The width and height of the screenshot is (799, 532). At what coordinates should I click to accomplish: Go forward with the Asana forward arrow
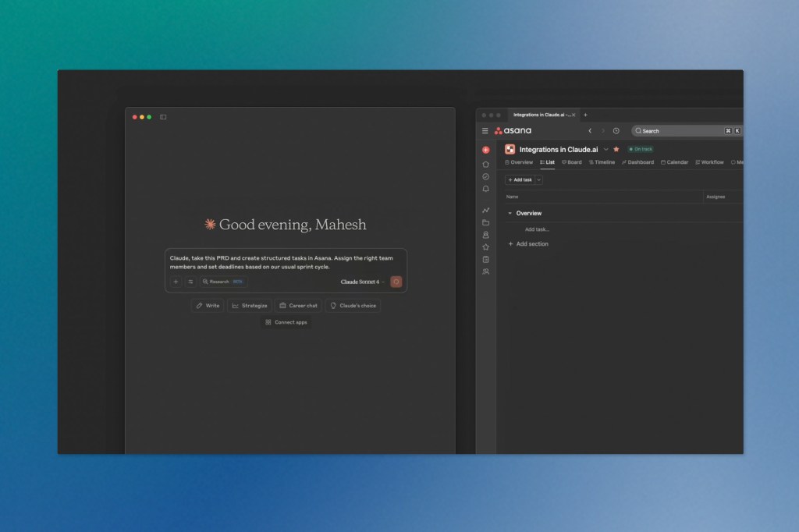(x=603, y=131)
